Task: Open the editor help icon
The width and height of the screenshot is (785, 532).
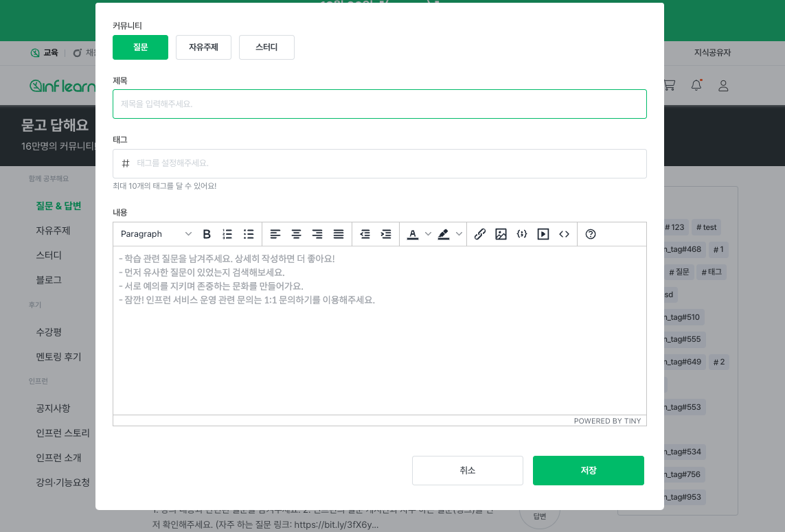Action: tap(590, 234)
